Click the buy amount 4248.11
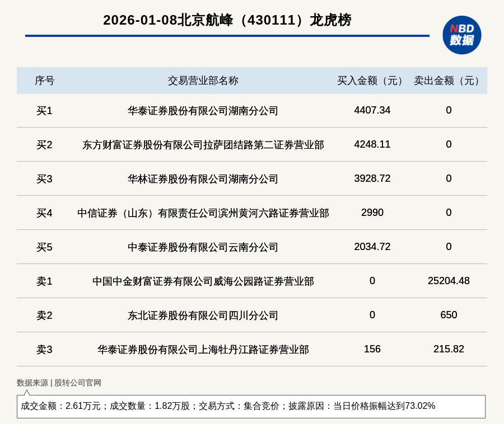504x424 pixels. (372, 144)
